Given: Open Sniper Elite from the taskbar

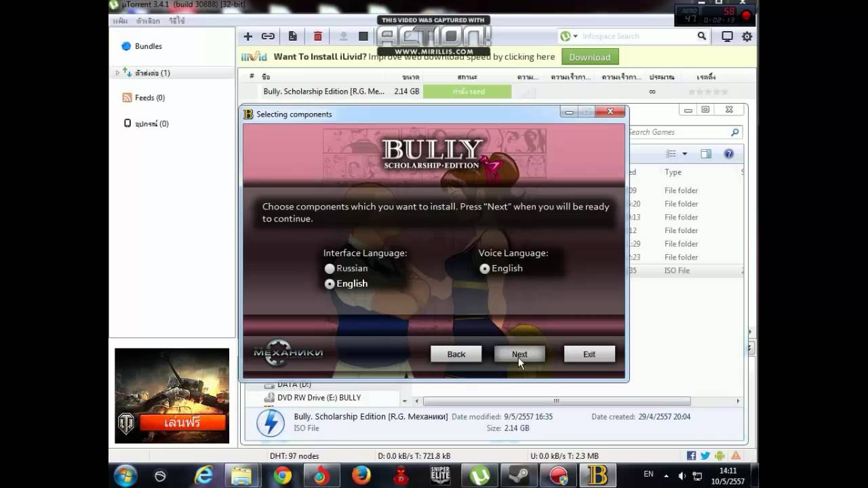Looking at the screenshot, I should (440, 476).
